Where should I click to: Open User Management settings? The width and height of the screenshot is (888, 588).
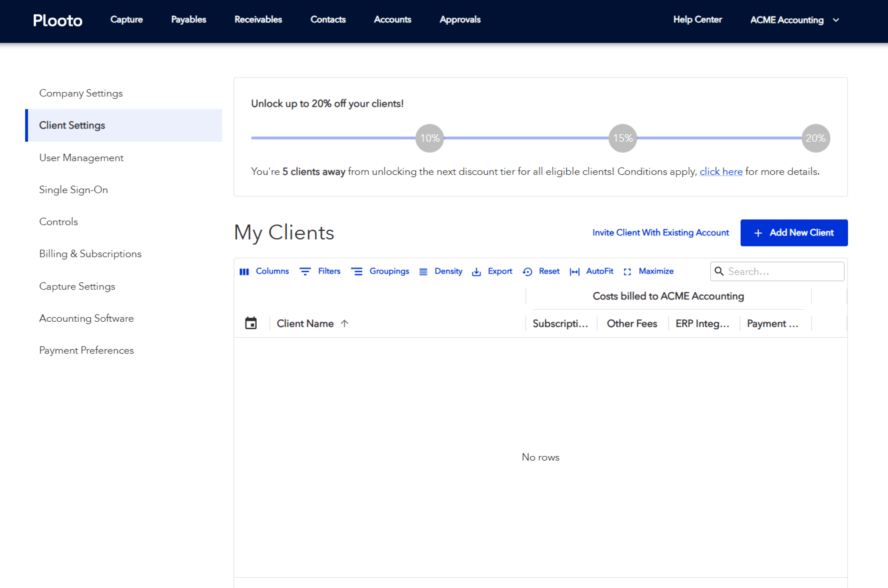[x=81, y=158]
